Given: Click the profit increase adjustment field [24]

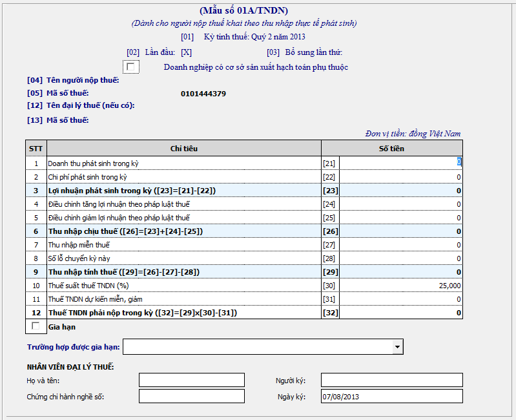Looking at the screenshot, I should (x=400, y=204).
